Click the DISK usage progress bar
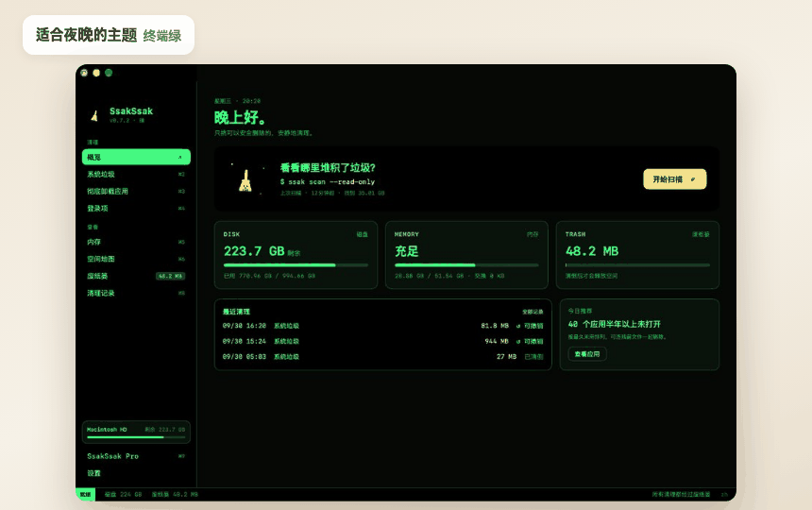This screenshot has width=812, height=510. 296,265
